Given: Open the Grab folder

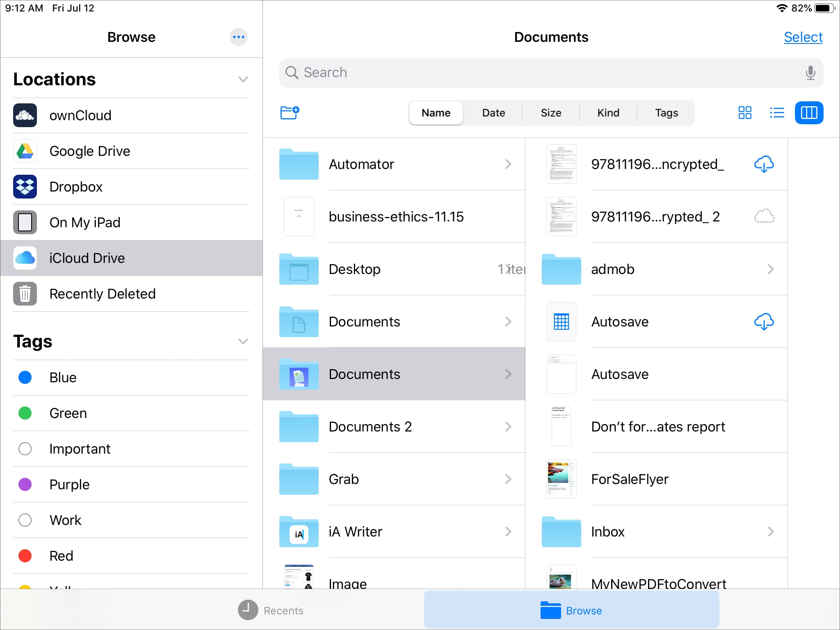Looking at the screenshot, I should pos(394,479).
